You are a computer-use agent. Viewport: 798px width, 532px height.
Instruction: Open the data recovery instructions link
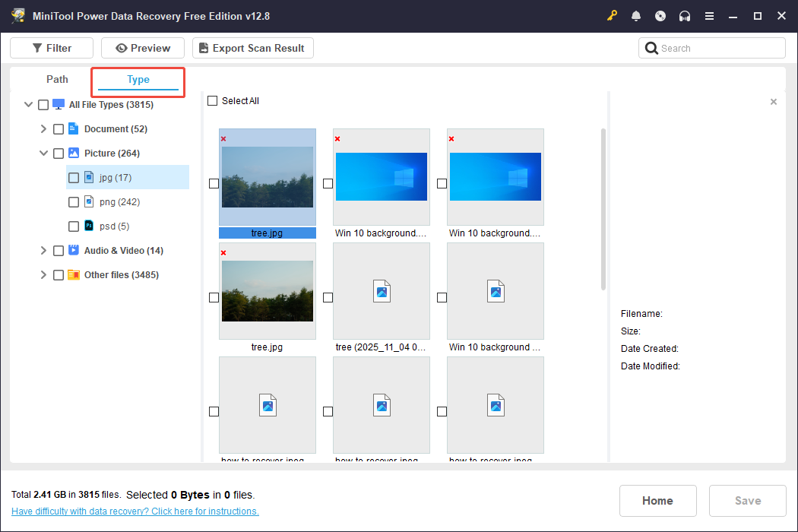[x=135, y=511]
